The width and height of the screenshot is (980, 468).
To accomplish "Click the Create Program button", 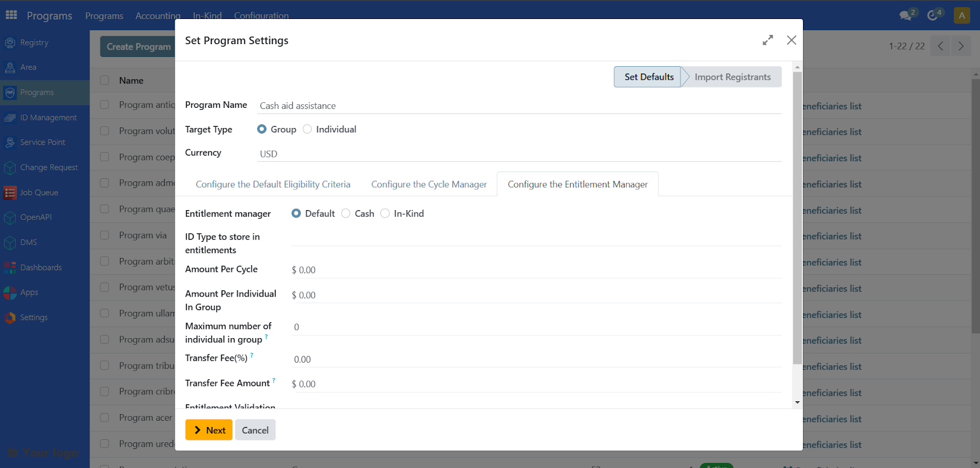I will 138,47.
